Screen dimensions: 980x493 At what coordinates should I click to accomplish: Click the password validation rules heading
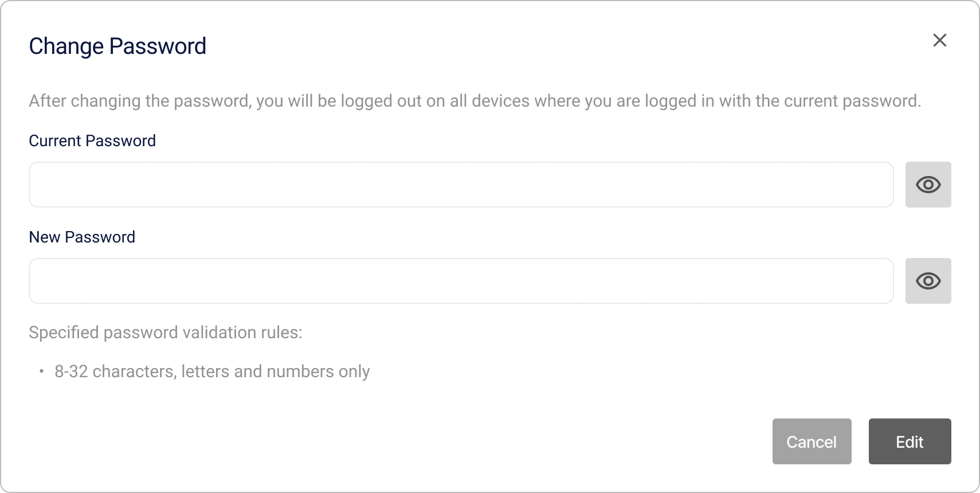165,332
